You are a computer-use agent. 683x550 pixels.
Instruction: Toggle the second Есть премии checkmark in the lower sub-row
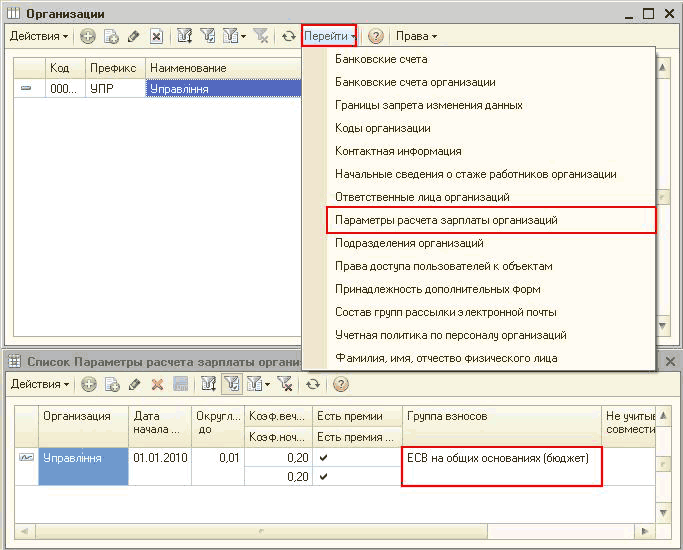coord(322,477)
